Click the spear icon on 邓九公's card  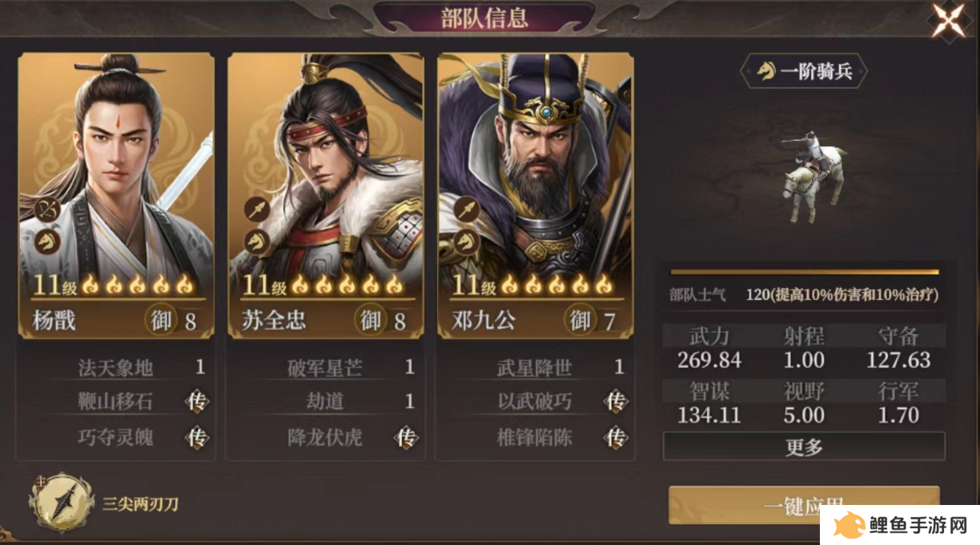466,210
